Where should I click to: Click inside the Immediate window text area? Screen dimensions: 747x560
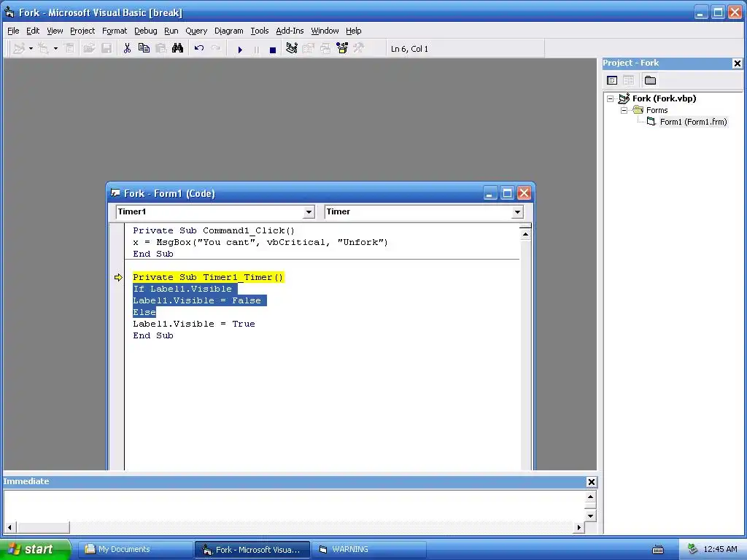(295, 506)
